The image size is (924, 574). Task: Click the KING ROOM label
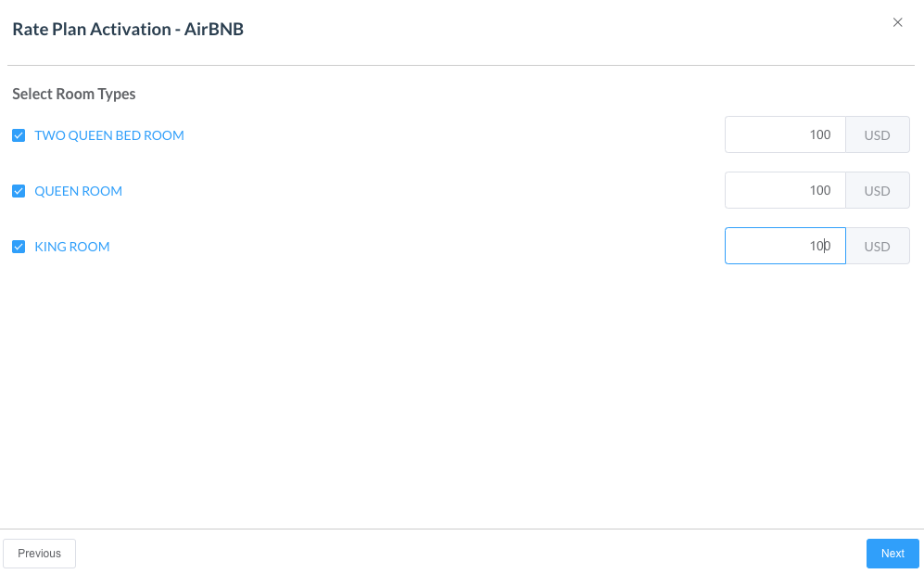coord(71,247)
